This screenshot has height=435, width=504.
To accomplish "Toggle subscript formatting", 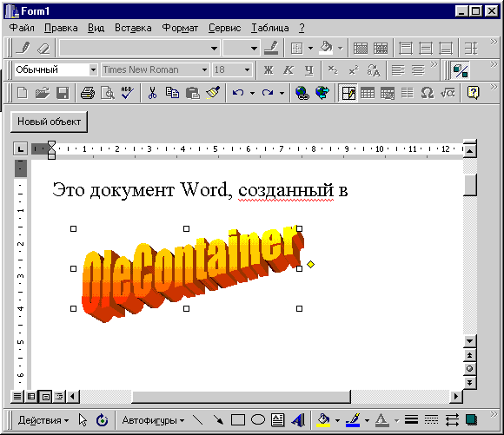I will click(333, 70).
